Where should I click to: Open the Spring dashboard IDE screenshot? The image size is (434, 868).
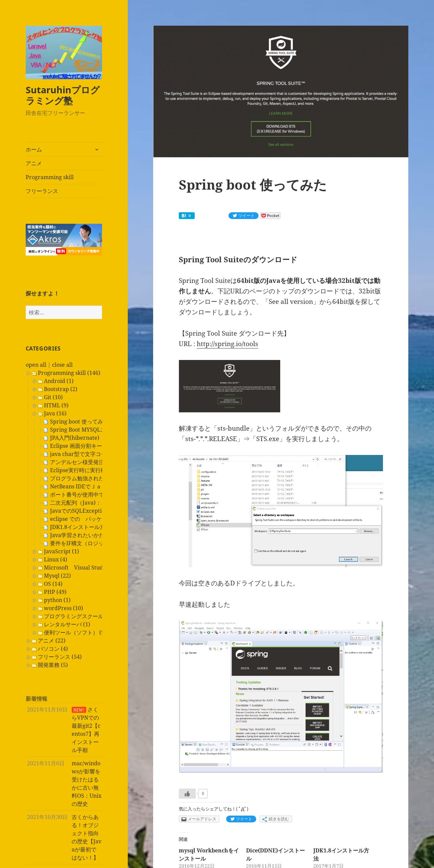click(x=281, y=696)
